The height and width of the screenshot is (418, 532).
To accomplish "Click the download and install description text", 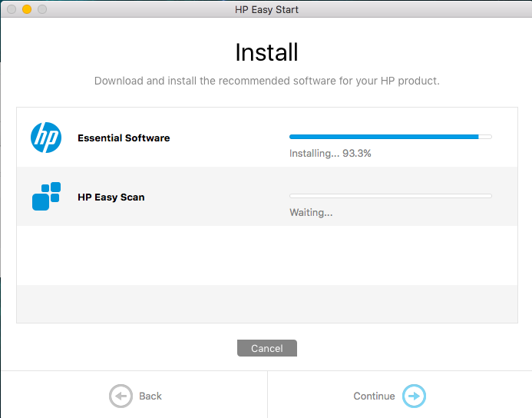I will coord(266,81).
